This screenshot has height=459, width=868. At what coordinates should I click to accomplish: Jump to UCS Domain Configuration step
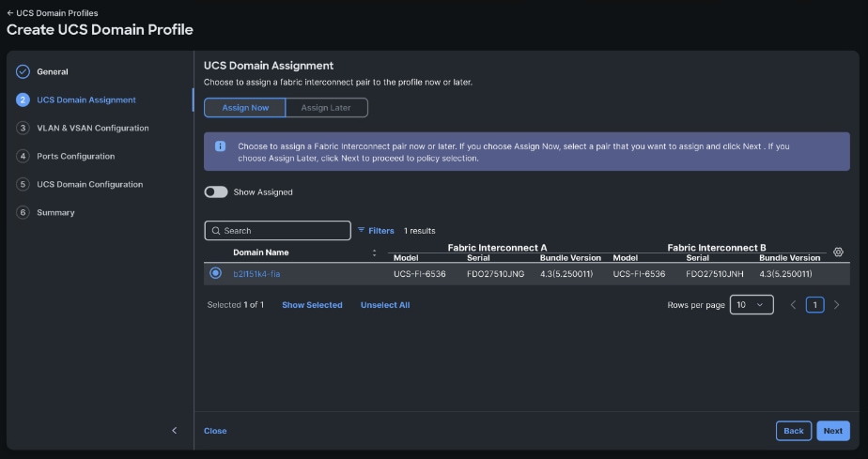[x=89, y=185]
